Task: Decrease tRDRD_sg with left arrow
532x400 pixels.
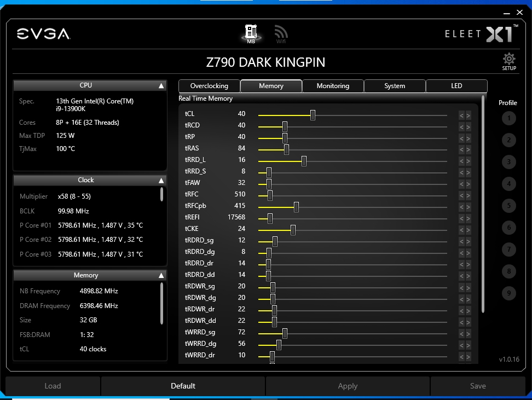Action: (461, 241)
